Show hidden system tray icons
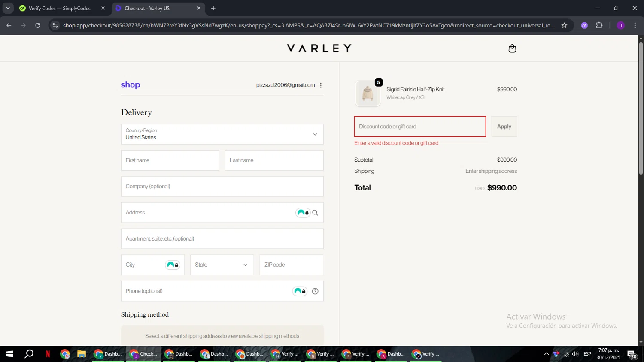This screenshot has height=362, width=644. click(546, 354)
